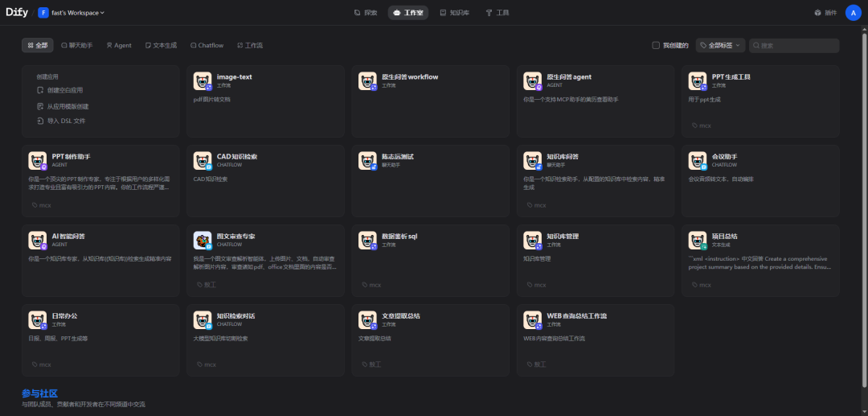Click the 原生问答 agent app icon

pyautogui.click(x=532, y=81)
